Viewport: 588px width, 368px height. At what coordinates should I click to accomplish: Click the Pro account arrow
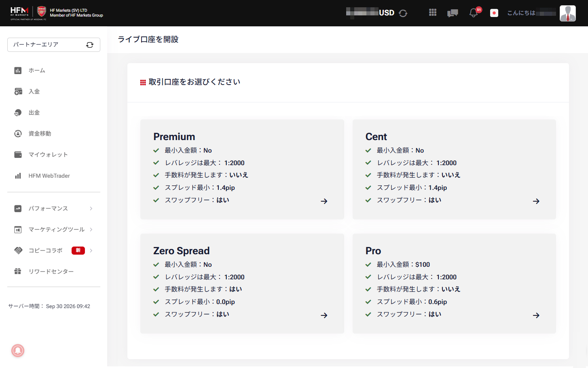536,315
